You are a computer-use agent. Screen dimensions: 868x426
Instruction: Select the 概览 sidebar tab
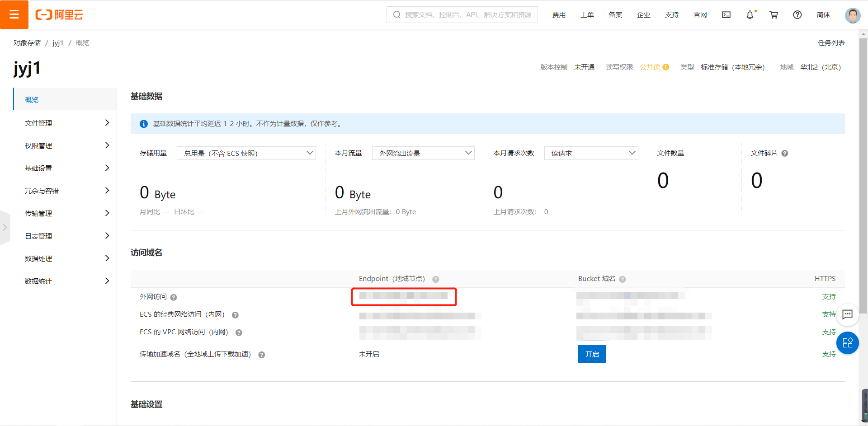65,99
